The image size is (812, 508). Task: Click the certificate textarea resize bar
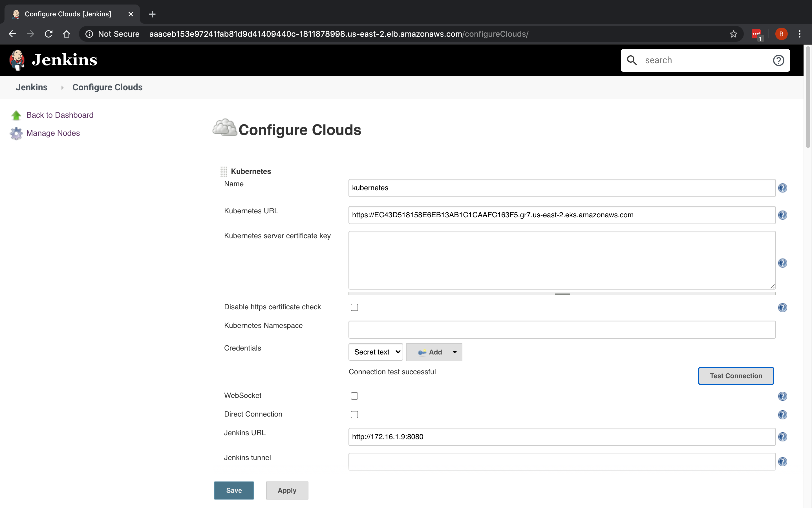[562, 294]
